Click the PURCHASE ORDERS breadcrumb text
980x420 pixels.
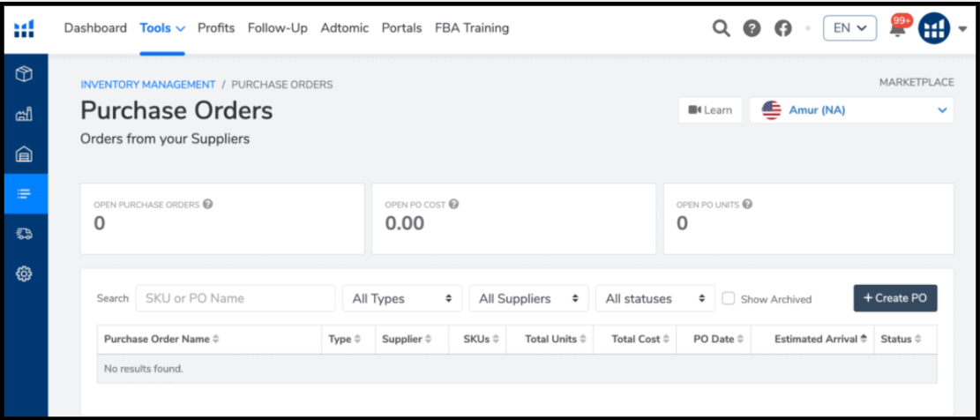[x=282, y=85]
